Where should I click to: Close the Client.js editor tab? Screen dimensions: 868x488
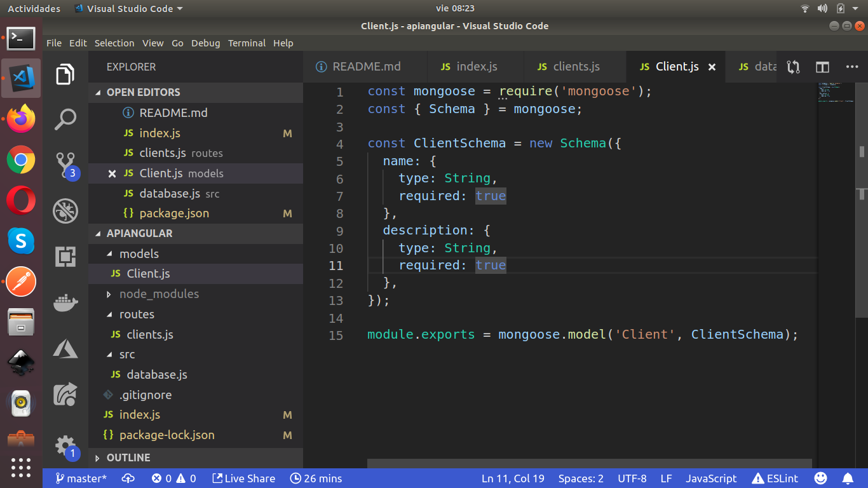[712, 67]
